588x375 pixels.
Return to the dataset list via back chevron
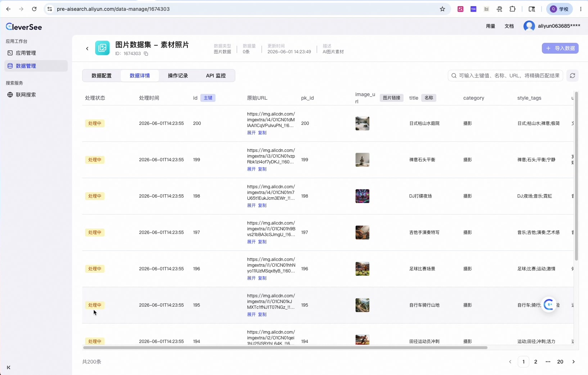(x=87, y=48)
